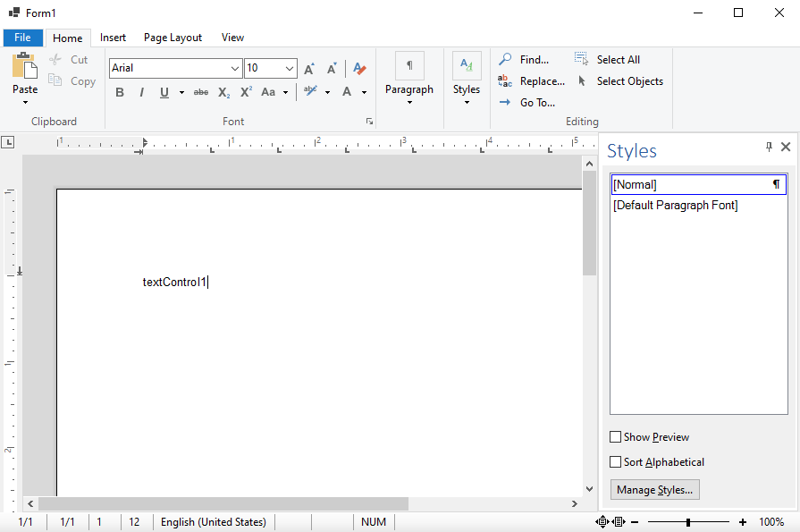800x532 pixels.
Task: Enable the Show Preview checkbox
Action: (x=615, y=437)
